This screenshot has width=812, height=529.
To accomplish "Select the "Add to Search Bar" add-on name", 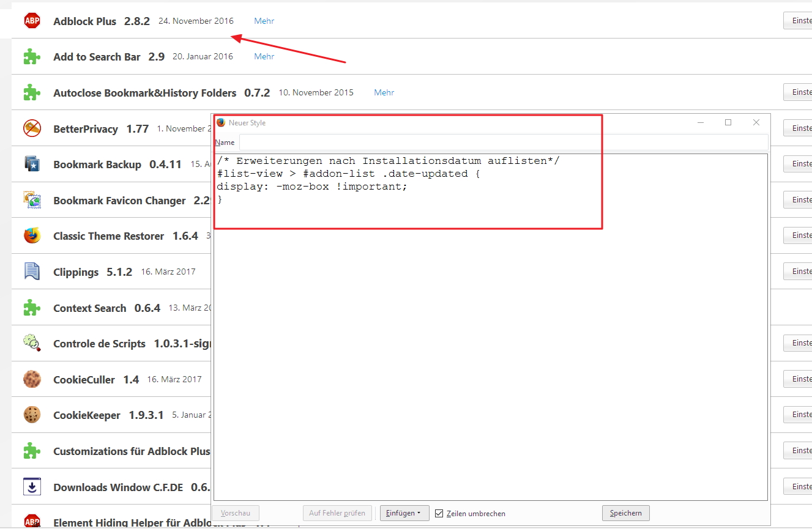I will pyautogui.click(x=97, y=57).
